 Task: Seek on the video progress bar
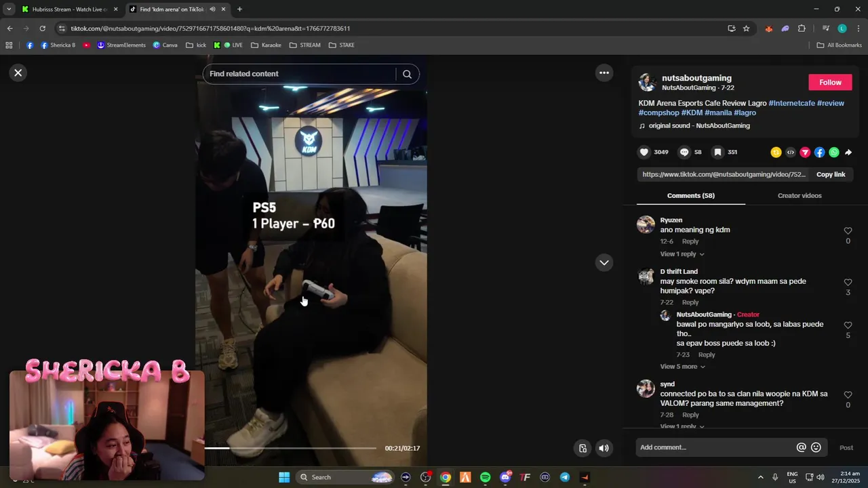[290, 448]
